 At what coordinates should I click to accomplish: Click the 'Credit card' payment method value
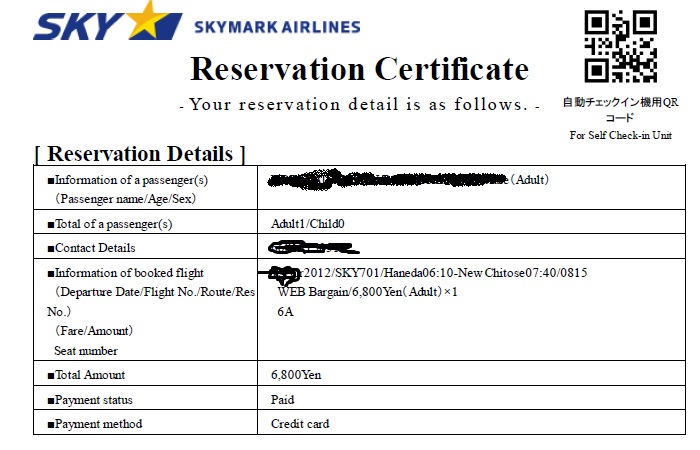[300, 424]
